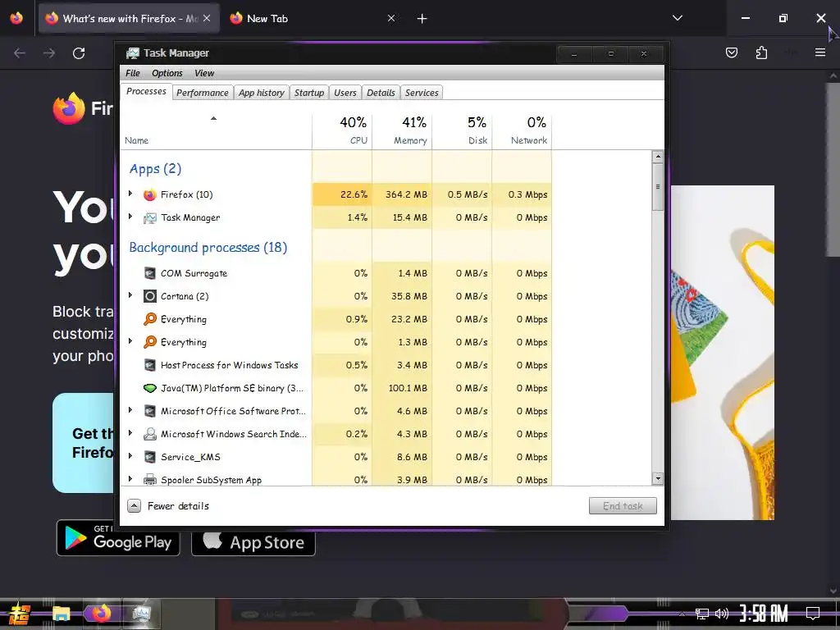Image resolution: width=840 pixels, height=630 pixels.
Task: Expand Microsoft Office Software Protection row
Action: click(x=130, y=410)
